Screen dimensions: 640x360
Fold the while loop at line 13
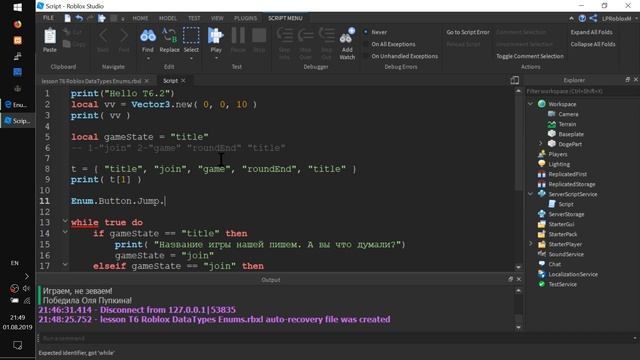click(x=65, y=221)
